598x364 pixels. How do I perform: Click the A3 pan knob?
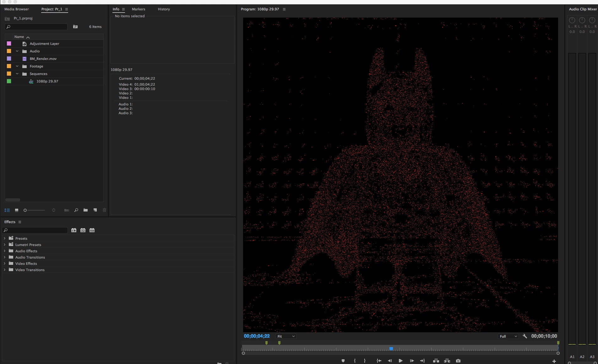pos(592,20)
